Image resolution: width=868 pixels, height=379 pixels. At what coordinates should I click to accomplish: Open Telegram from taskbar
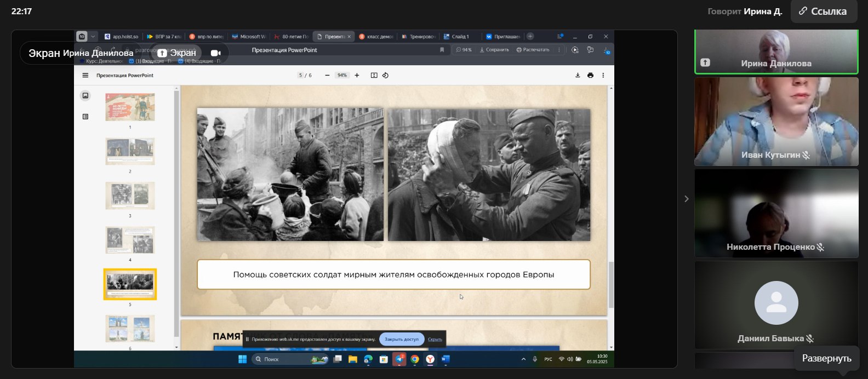[399, 359]
